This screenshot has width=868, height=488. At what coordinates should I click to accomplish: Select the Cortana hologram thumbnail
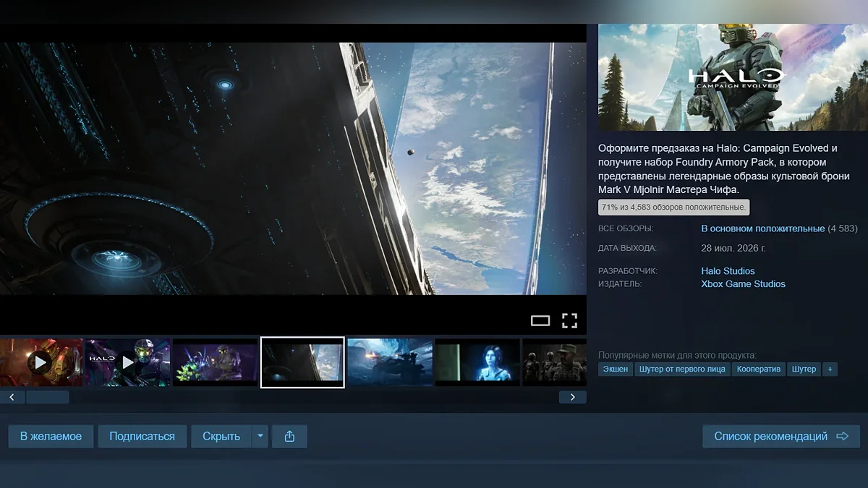pyautogui.click(x=477, y=362)
